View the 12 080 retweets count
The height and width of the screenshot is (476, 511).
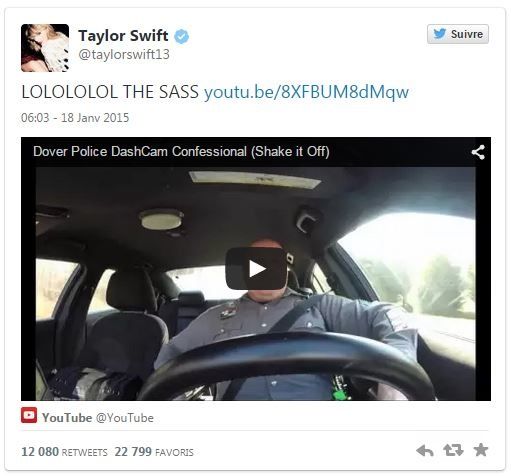click(64, 452)
